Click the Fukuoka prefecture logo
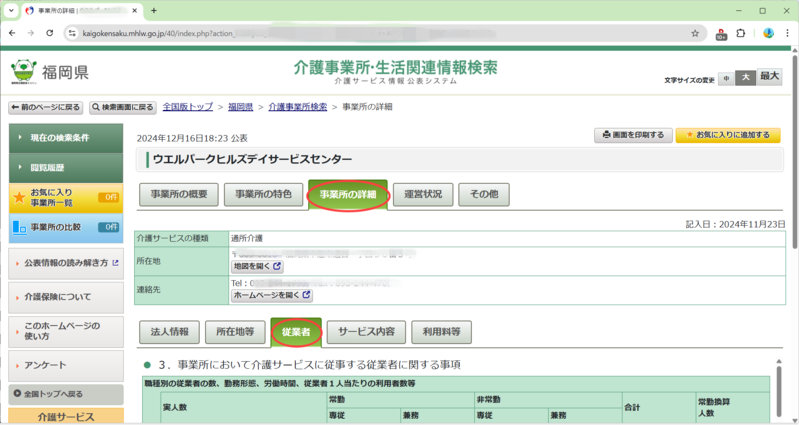 (x=50, y=72)
